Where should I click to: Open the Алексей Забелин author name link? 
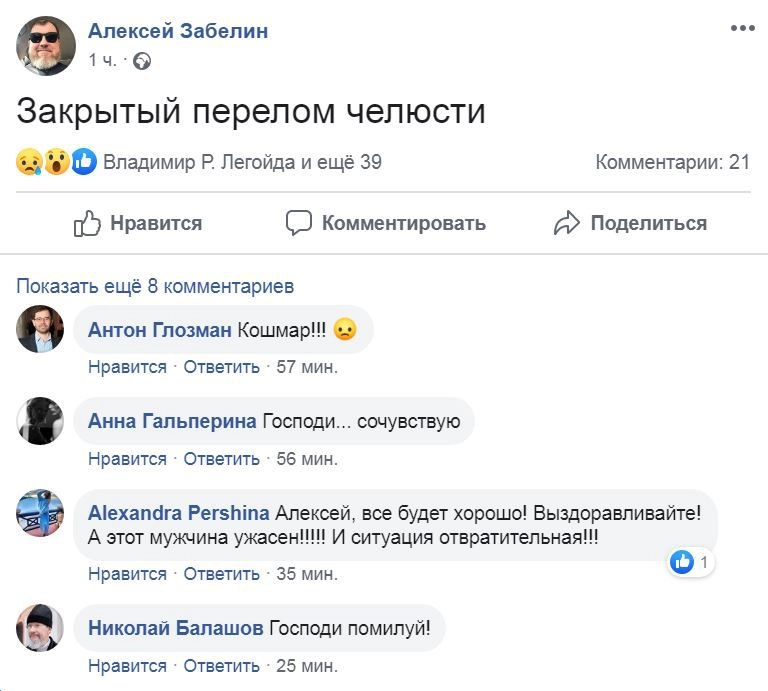178,31
